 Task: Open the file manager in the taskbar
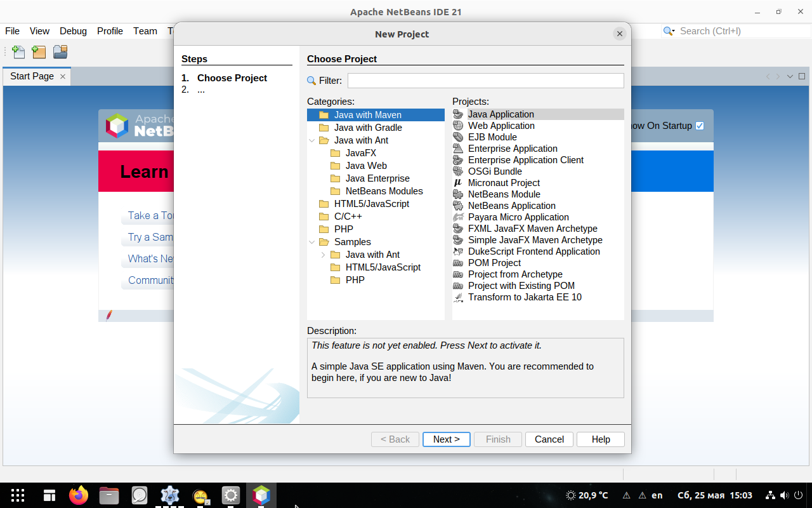pyautogui.click(x=109, y=495)
